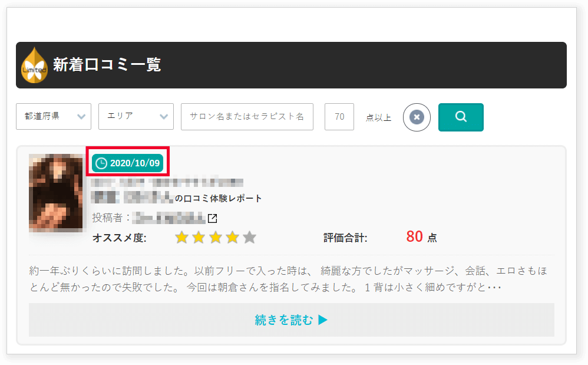Click the 2020/10/09 date badge

pyautogui.click(x=128, y=163)
